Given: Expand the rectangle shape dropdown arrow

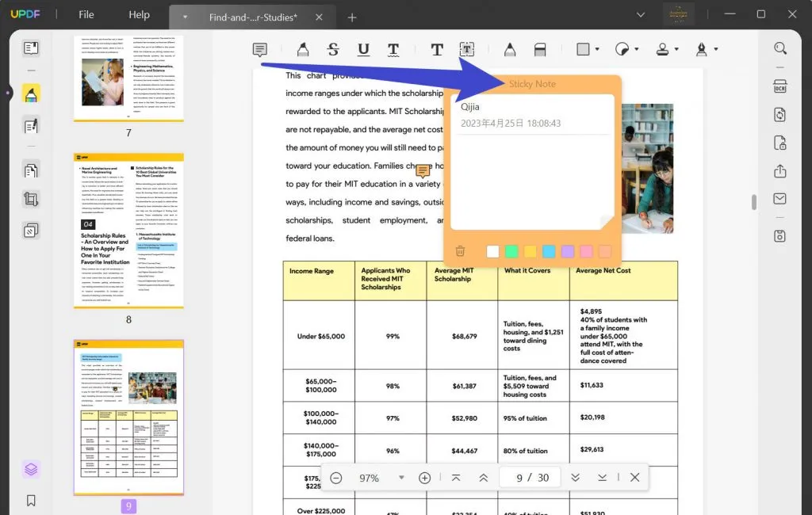Looking at the screenshot, I should (597, 49).
